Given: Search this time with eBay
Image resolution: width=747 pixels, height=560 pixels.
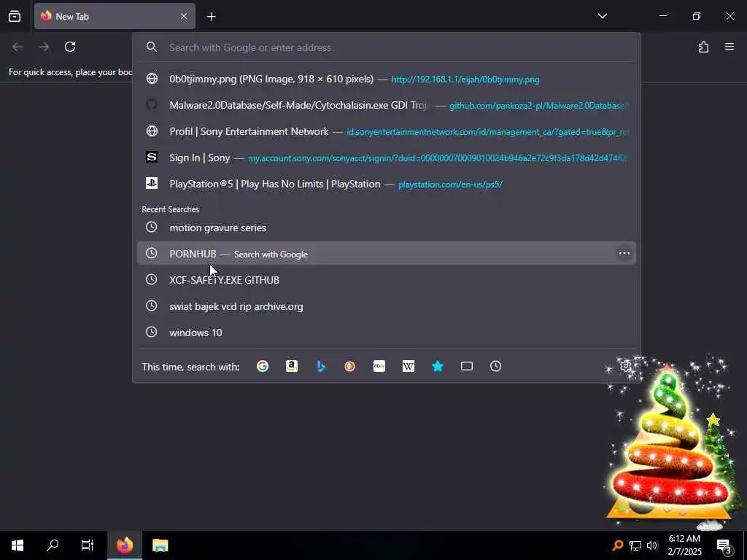Looking at the screenshot, I should (x=379, y=366).
